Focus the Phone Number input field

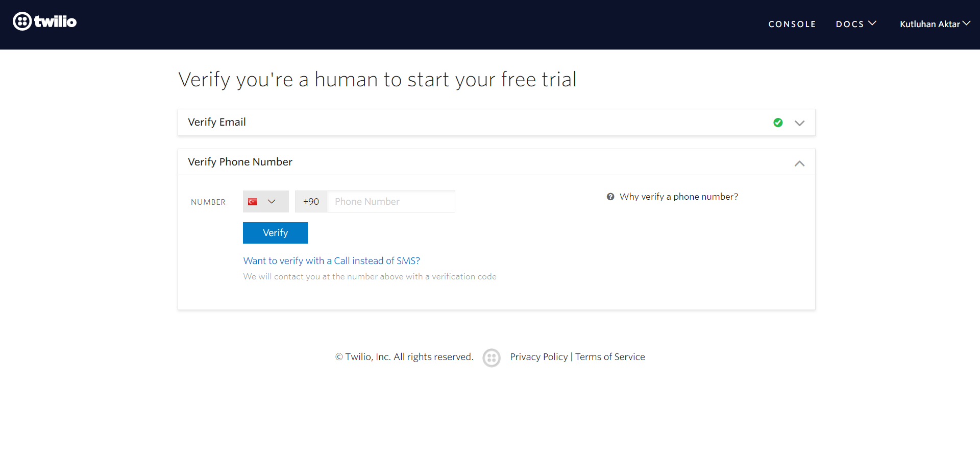(390, 202)
